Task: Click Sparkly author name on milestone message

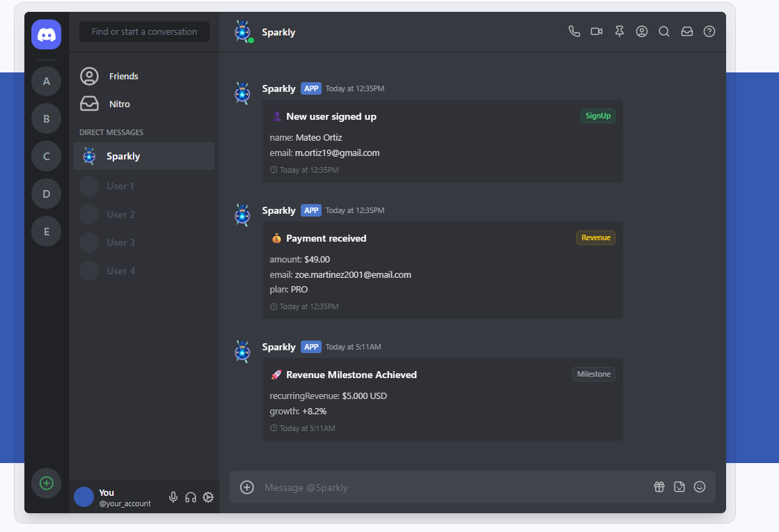Action: (x=278, y=347)
